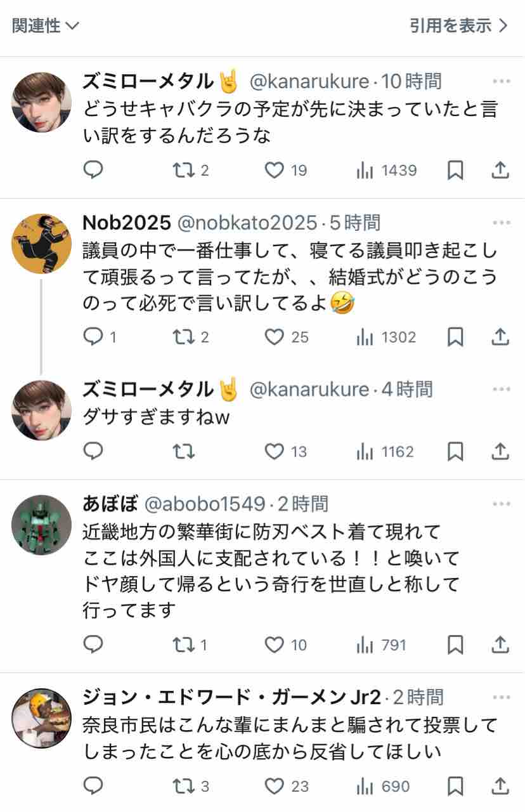The image size is (525, 812).
Task: Open more options on Nob2025's post
Action: 501,223
